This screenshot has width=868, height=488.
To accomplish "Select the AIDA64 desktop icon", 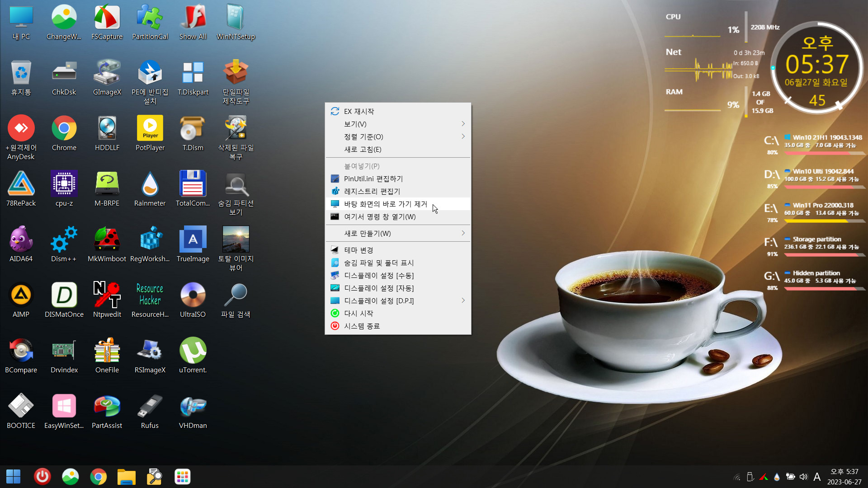I will (x=21, y=245).
